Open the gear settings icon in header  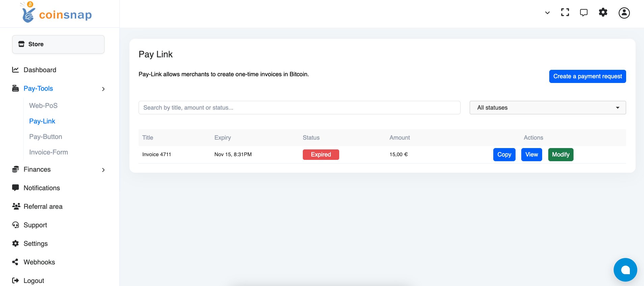[603, 12]
